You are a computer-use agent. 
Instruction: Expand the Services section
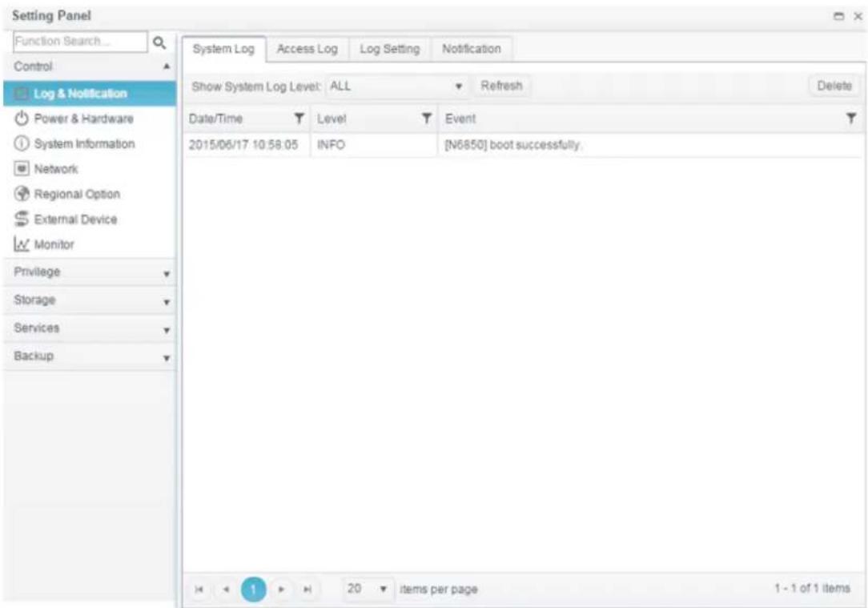[x=90, y=328]
